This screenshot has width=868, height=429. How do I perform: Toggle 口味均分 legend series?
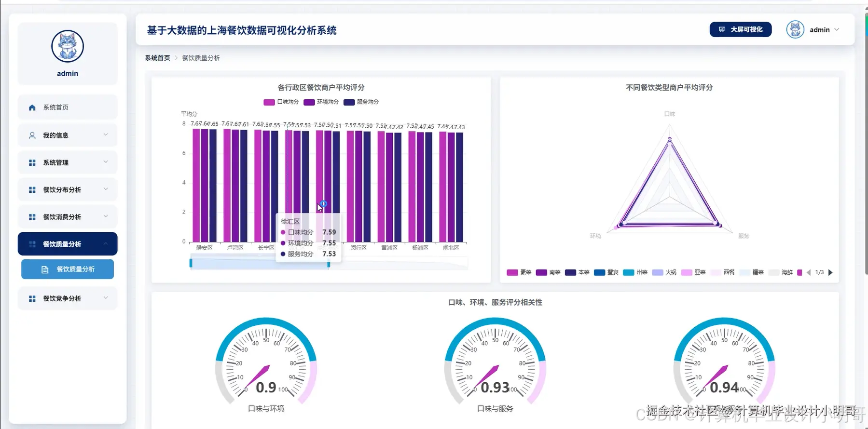point(281,102)
